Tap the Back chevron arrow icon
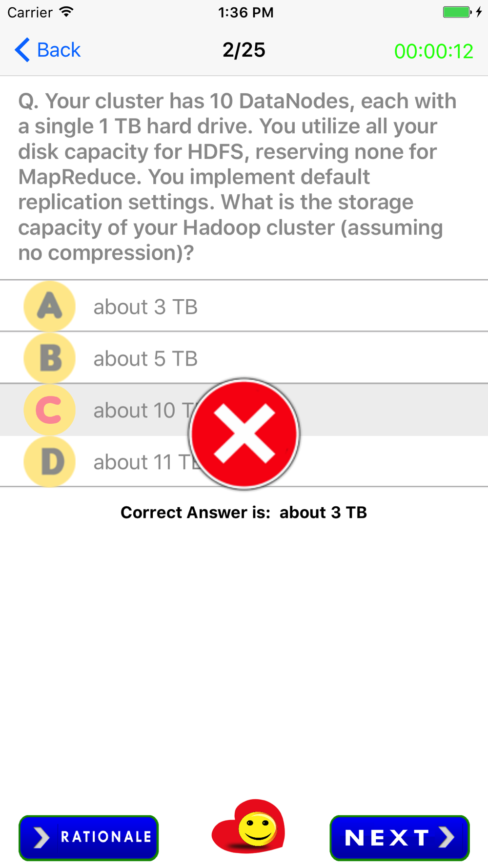488x868 pixels. 22,50
